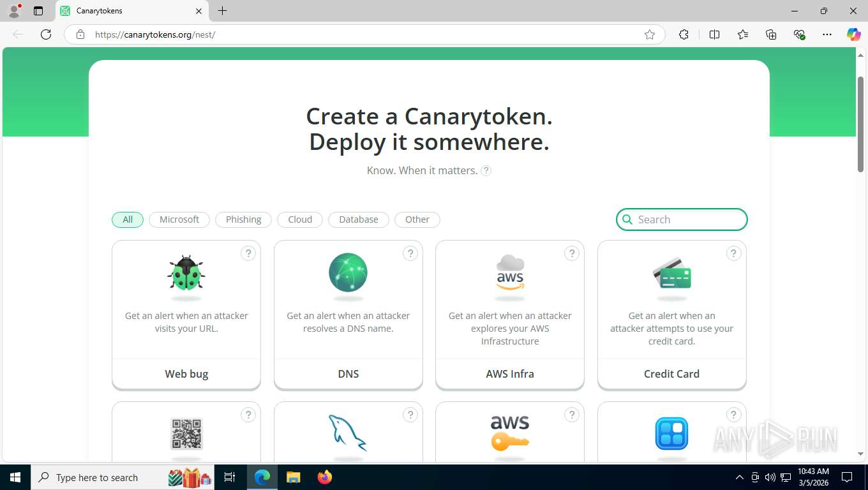The height and width of the screenshot is (490, 868).
Task: Open help for Credit Card card
Action: (x=734, y=253)
